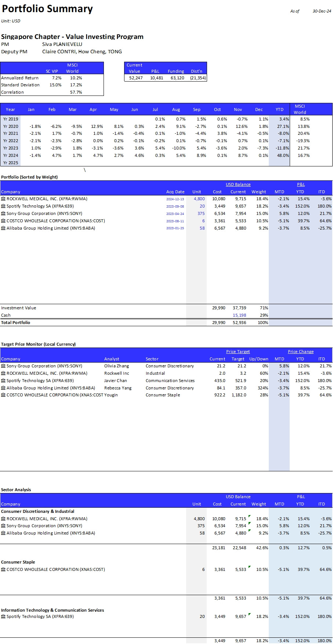
Task: Select Investment Value current total 37,739
Action: tap(239, 308)
